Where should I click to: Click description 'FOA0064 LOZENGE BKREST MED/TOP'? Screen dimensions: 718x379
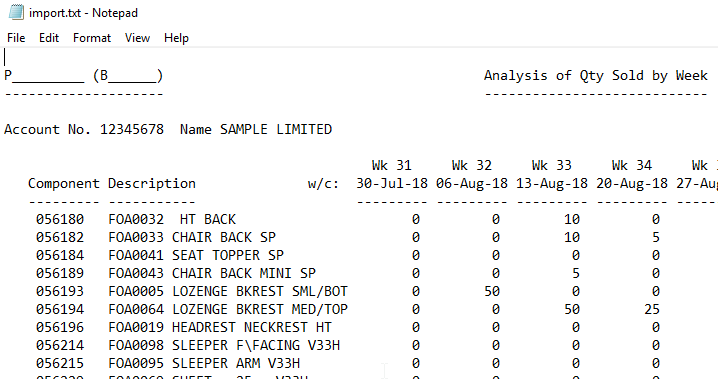tap(228, 309)
